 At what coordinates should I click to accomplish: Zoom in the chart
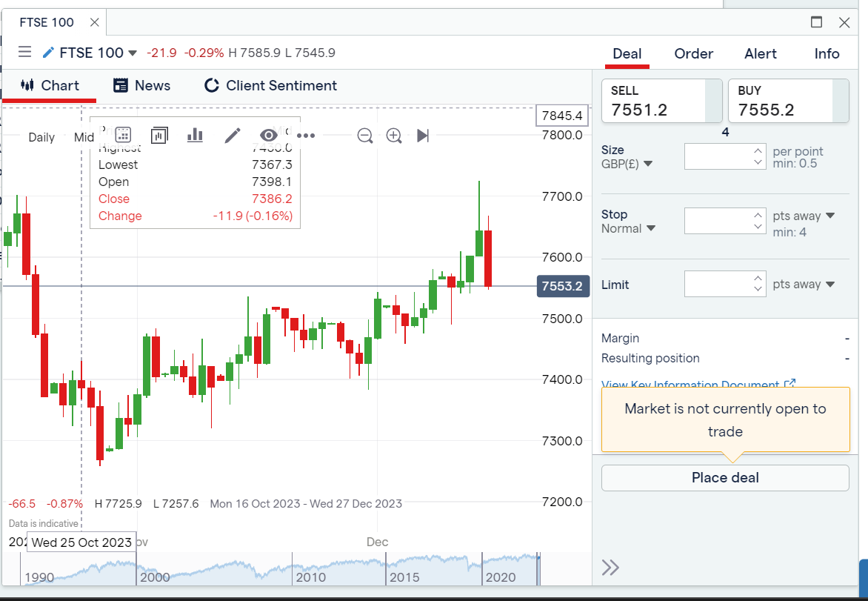point(394,136)
